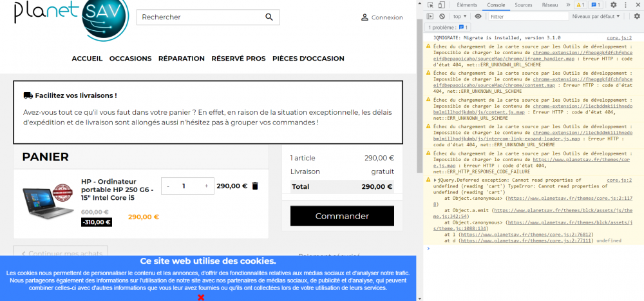Open the core.js:2:76812 stack trace link
The image size is (644, 301).
526,235
